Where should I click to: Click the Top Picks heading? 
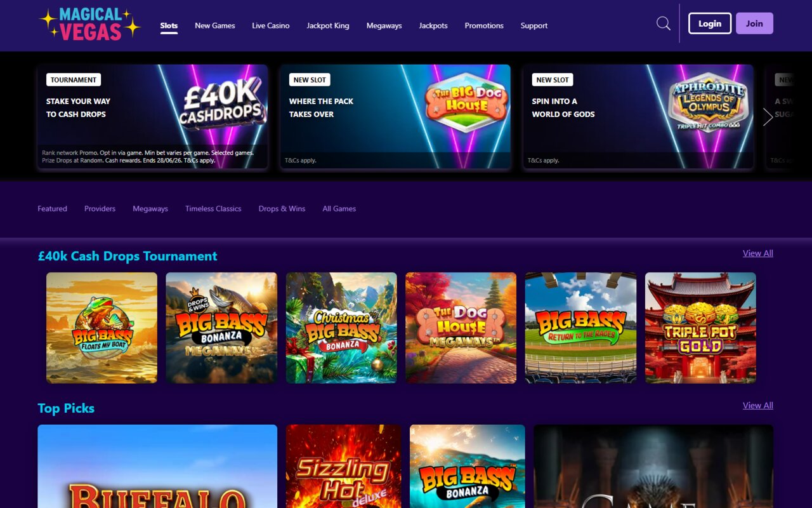tap(66, 408)
